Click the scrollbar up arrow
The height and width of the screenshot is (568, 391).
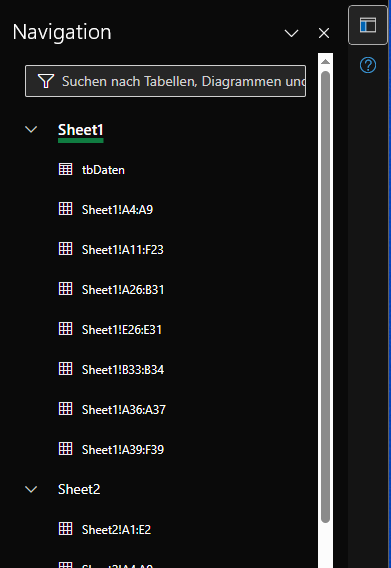coord(325,62)
